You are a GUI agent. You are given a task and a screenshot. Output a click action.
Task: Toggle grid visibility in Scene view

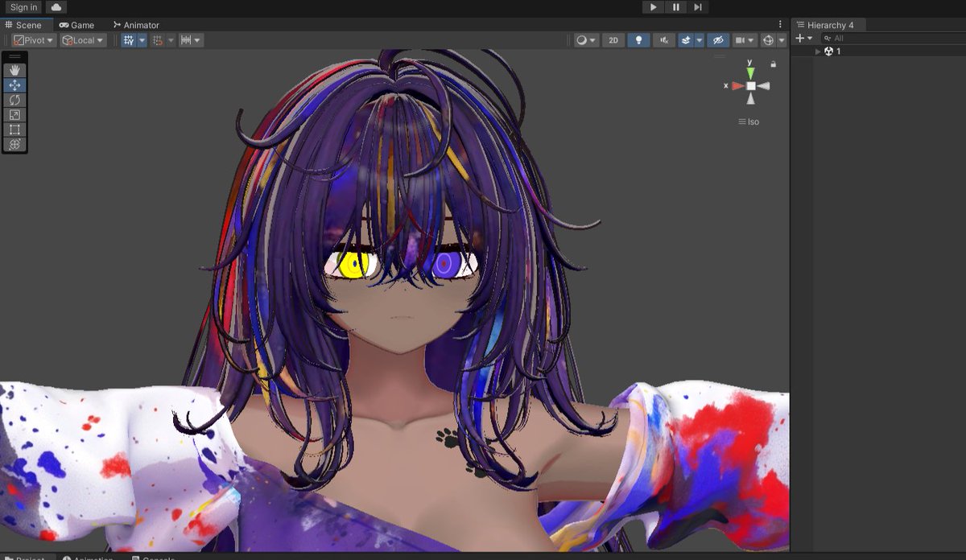click(129, 40)
